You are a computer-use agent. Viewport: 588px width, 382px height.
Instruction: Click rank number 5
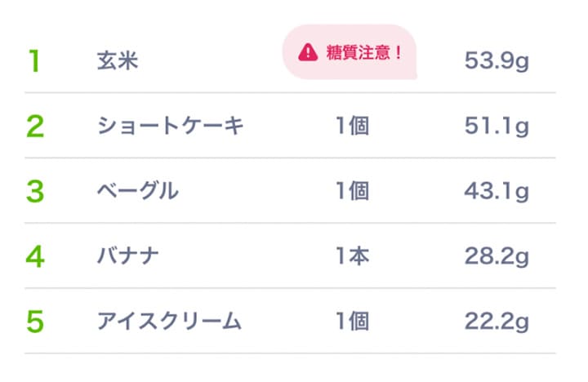point(35,322)
